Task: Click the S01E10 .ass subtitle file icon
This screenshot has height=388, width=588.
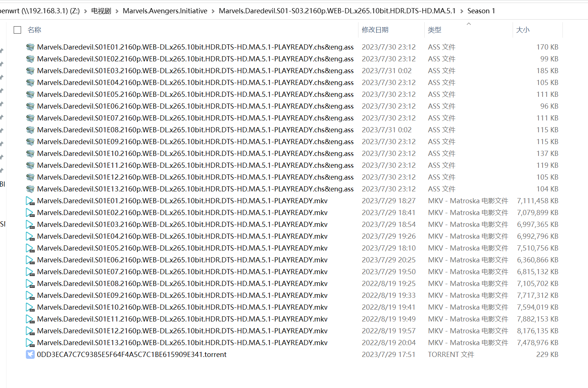Action: pyautogui.click(x=30, y=153)
